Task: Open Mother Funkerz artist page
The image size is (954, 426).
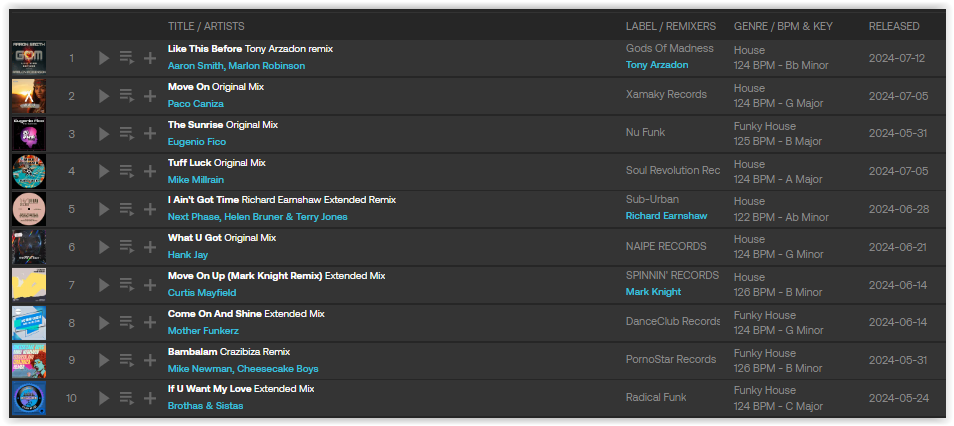Action: 203,330
